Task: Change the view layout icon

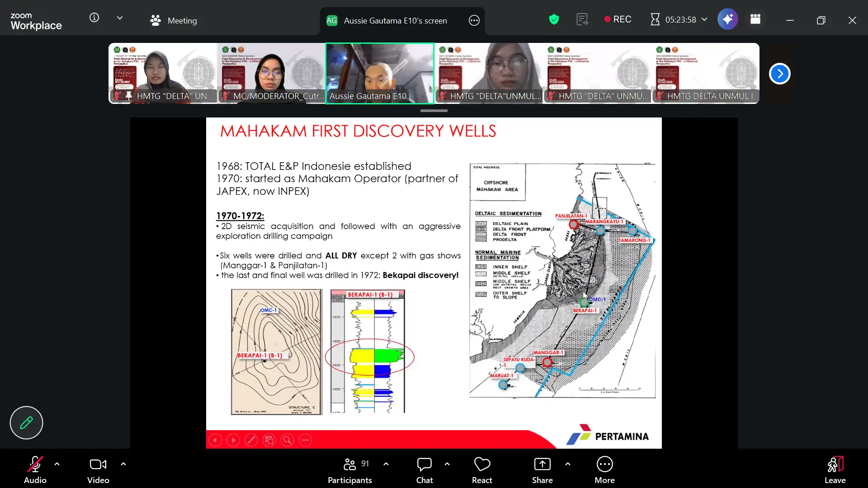Action: 755,19
